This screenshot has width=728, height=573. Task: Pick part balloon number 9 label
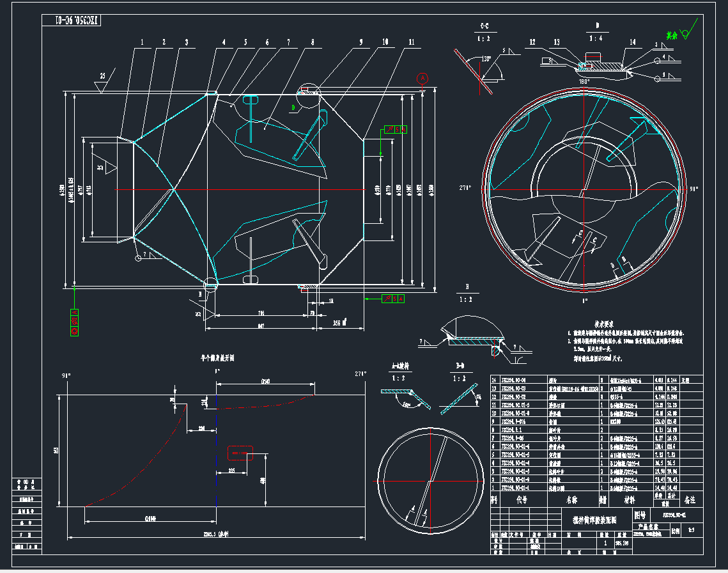pyautogui.click(x=361, y=42)
